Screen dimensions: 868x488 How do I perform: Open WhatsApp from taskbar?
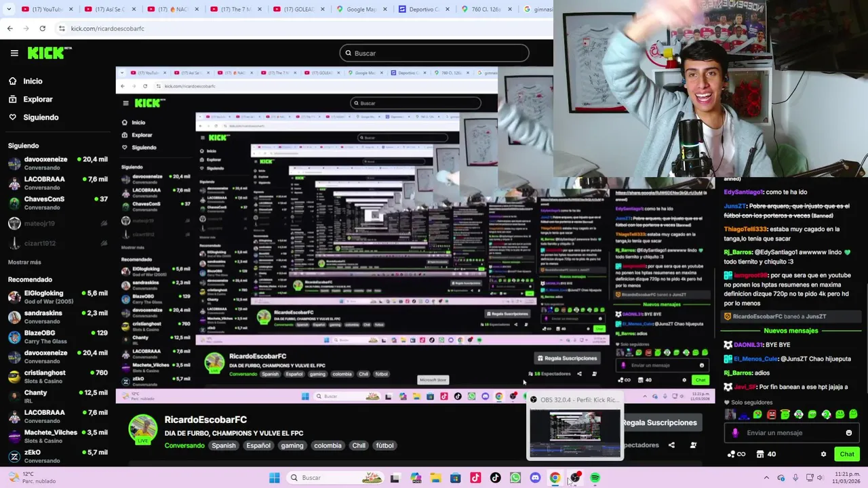[x=515, y=478]
